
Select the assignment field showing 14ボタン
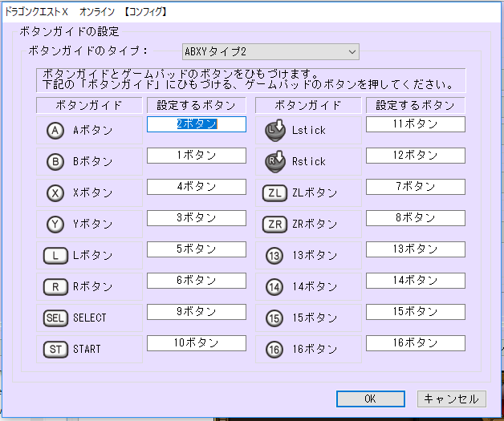(416, 281)
